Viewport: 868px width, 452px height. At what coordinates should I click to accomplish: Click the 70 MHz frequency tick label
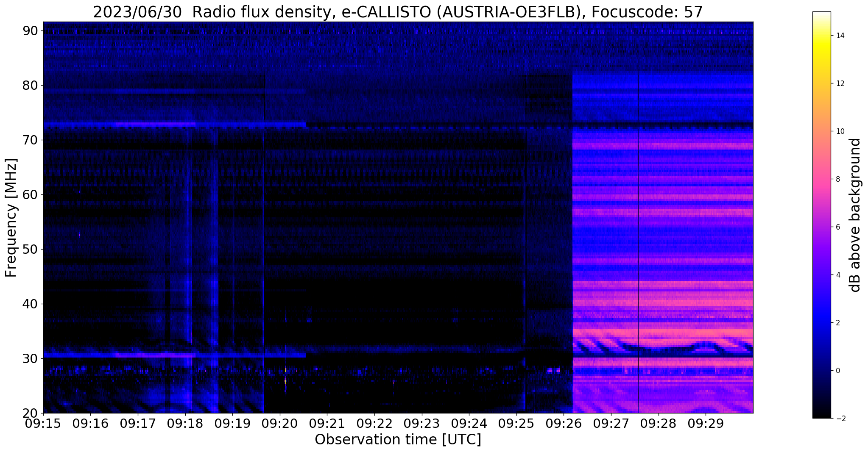tap(31, 140)
